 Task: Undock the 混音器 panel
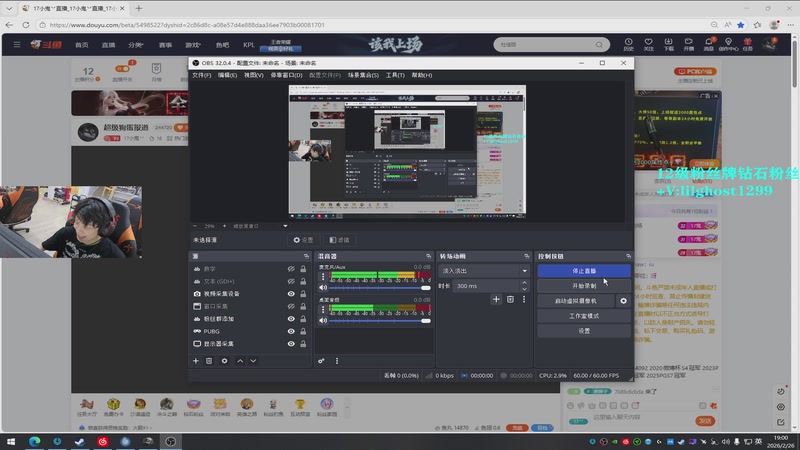pos(429,256)
